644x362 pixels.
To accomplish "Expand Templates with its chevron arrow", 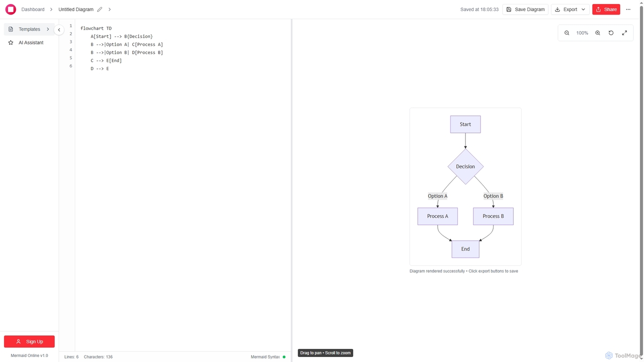I will pyautogui.click(x=48, y=29).
